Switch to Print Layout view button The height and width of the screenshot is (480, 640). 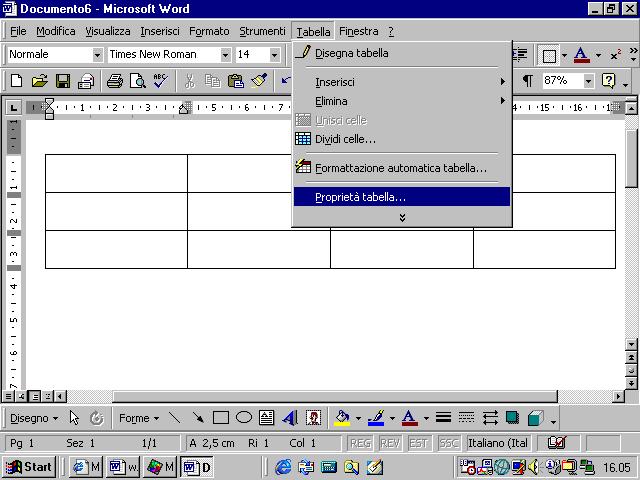coord(35,396)
